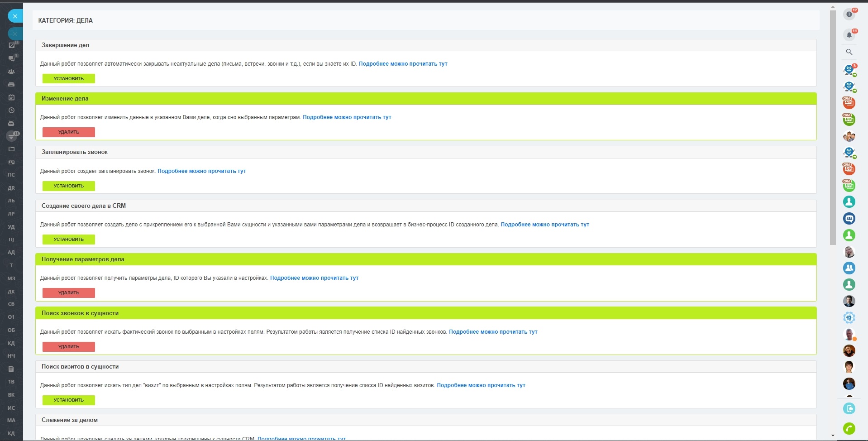Open the 'УД' item in left sidebar
The height and width of the screenshot is (441, 868).
pos(11,227)
